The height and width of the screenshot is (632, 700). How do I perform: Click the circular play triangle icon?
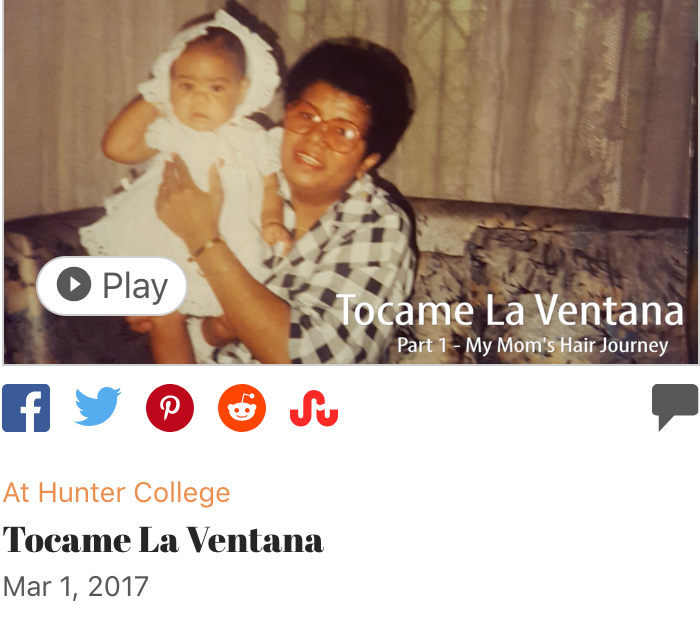[74, 284]
